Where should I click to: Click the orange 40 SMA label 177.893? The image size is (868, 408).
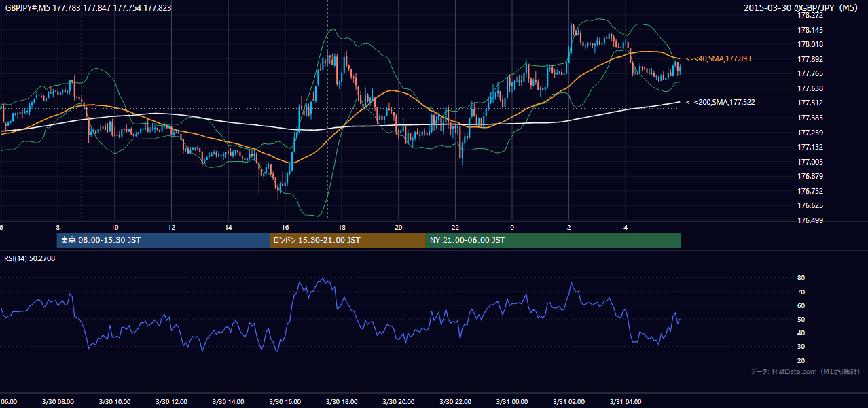click(719, 59)
